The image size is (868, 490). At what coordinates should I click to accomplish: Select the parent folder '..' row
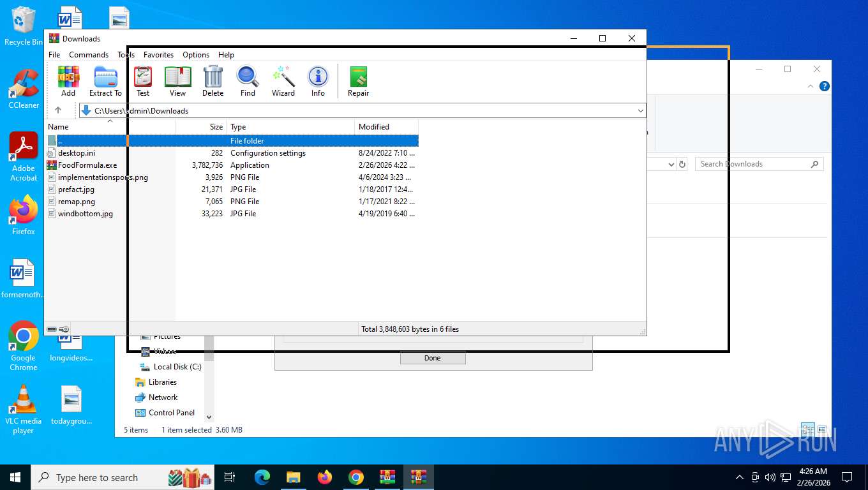[232, 141]
